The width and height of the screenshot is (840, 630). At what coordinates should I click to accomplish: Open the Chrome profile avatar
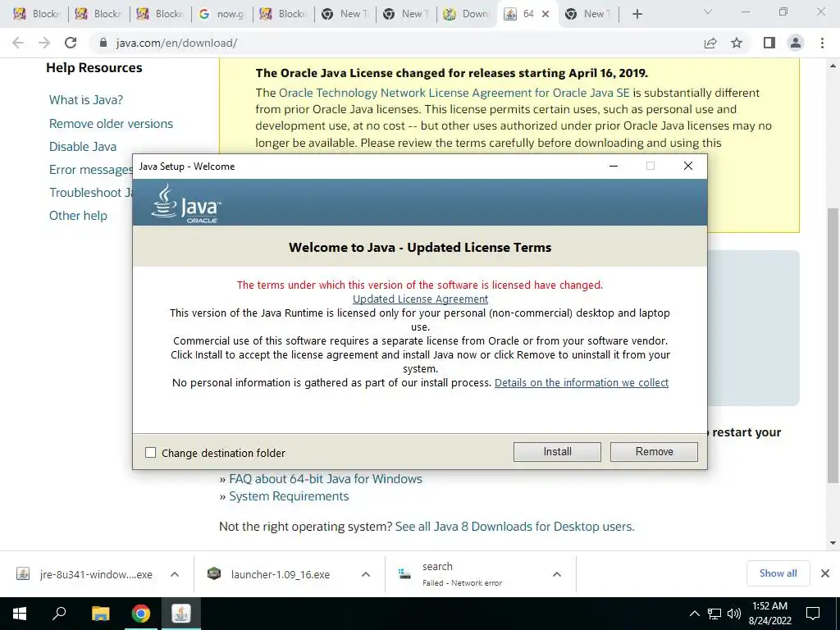[796, 43]
